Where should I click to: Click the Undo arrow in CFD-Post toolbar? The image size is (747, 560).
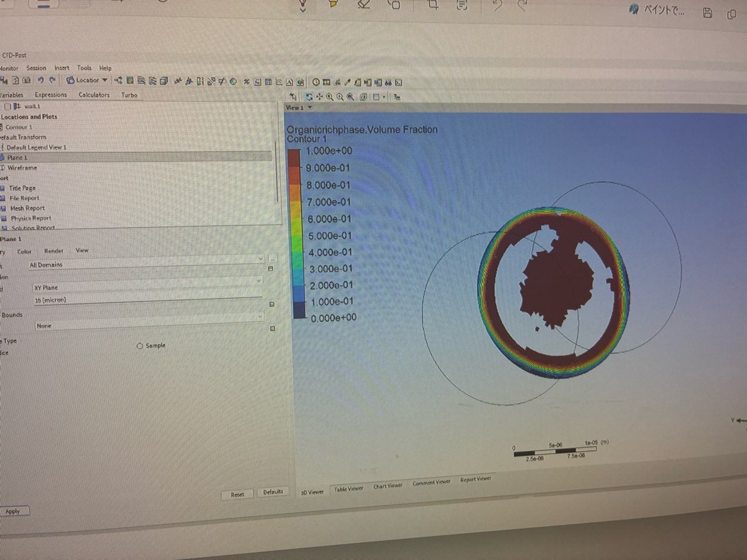click(x=41, y=80)
